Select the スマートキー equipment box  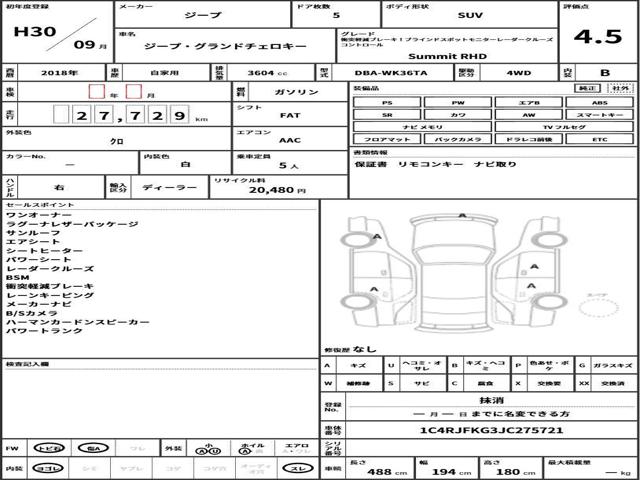(599, 115)
